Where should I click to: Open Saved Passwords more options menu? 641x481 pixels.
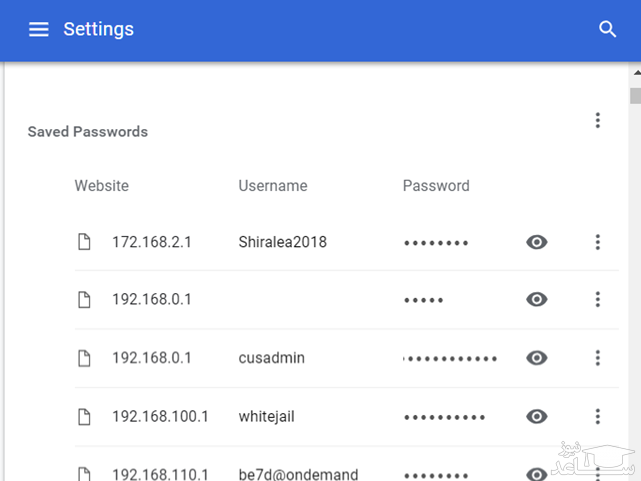tap(597, 121)
